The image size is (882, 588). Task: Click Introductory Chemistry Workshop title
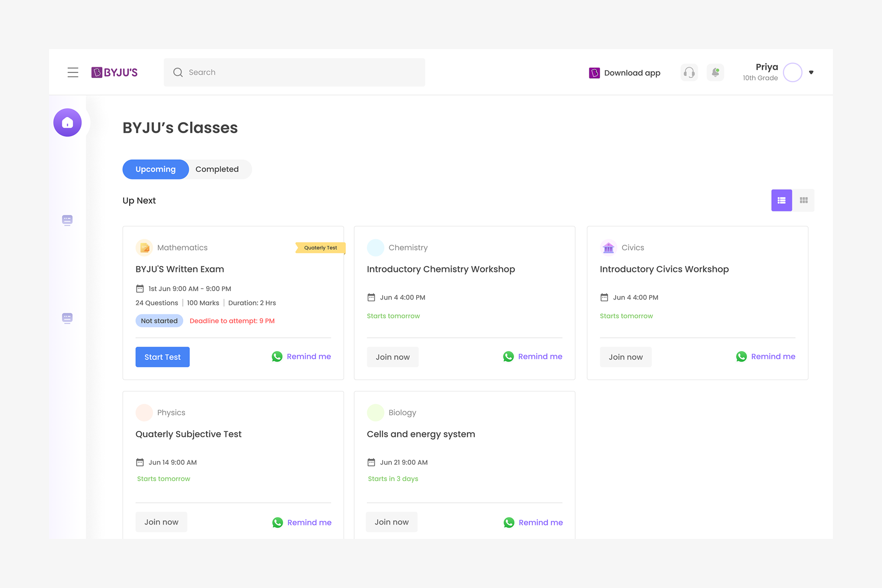[441, 269]
